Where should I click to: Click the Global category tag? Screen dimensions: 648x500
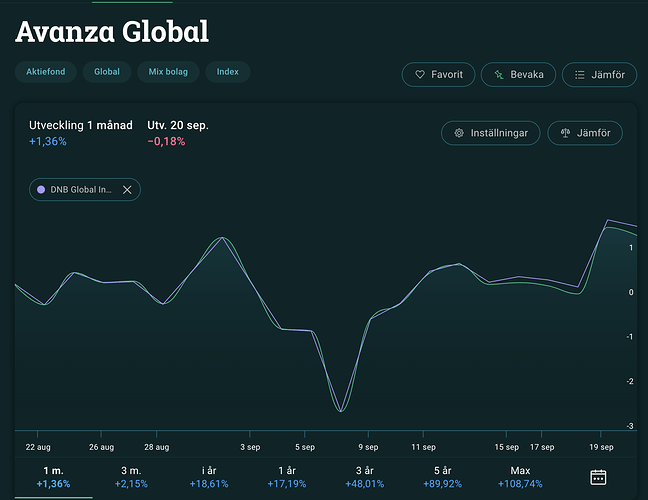pyautogui.click(x=107, y=72)
